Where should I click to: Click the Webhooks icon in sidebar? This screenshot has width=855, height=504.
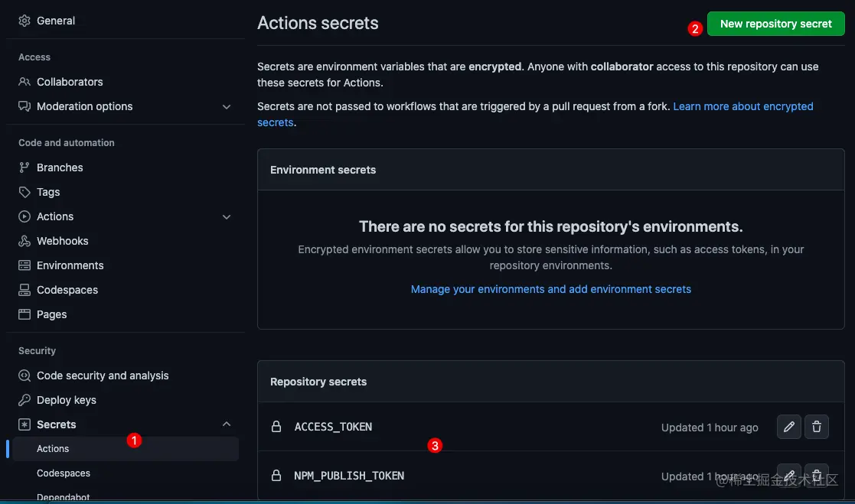pos(24,241)
